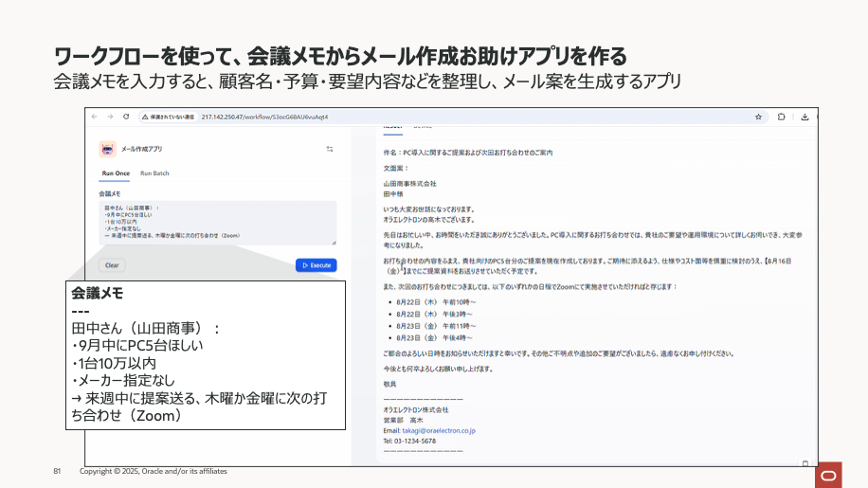Click the address bar URL 217.142.250.47/workflow
Viewport: 868px width, 488px height.
(264, 117)
